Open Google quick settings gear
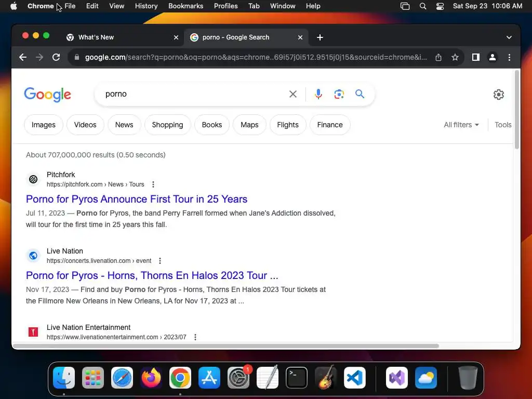 [498, 95]
